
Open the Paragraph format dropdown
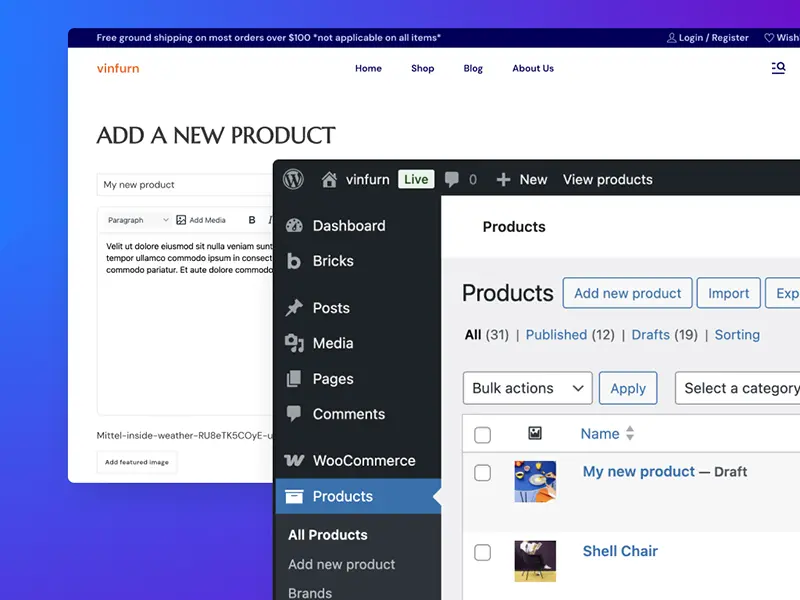pyautogui.click(x=138, y=220)
